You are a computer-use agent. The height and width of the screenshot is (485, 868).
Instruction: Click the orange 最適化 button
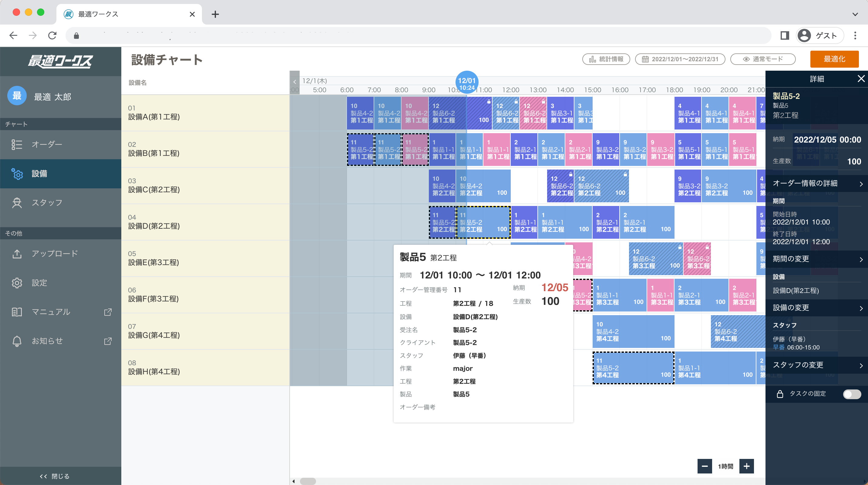834,59
